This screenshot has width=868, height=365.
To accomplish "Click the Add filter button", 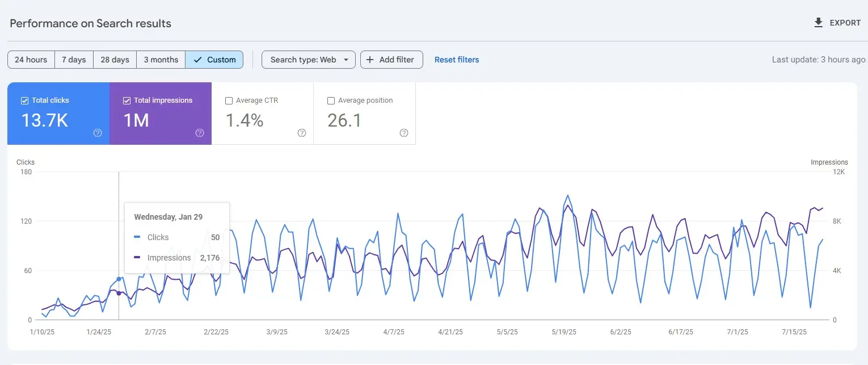I will (391, 59).
